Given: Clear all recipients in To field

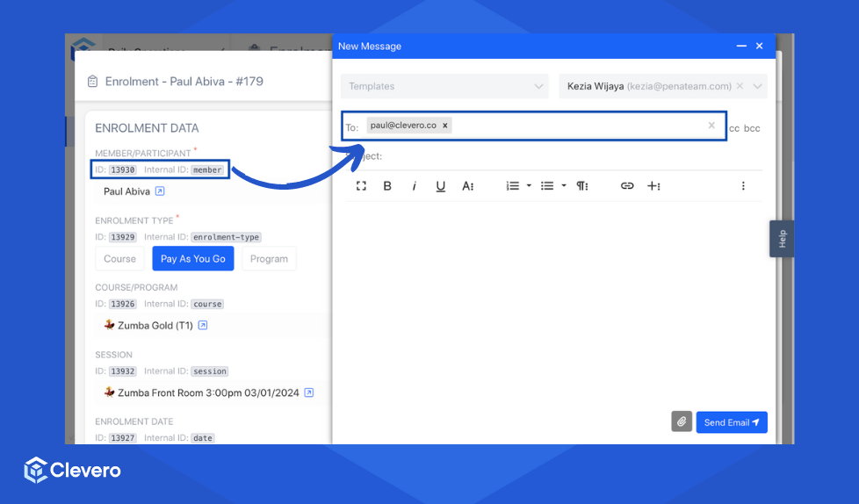Looking at the screenshot, I should click(x=711, y=126).
